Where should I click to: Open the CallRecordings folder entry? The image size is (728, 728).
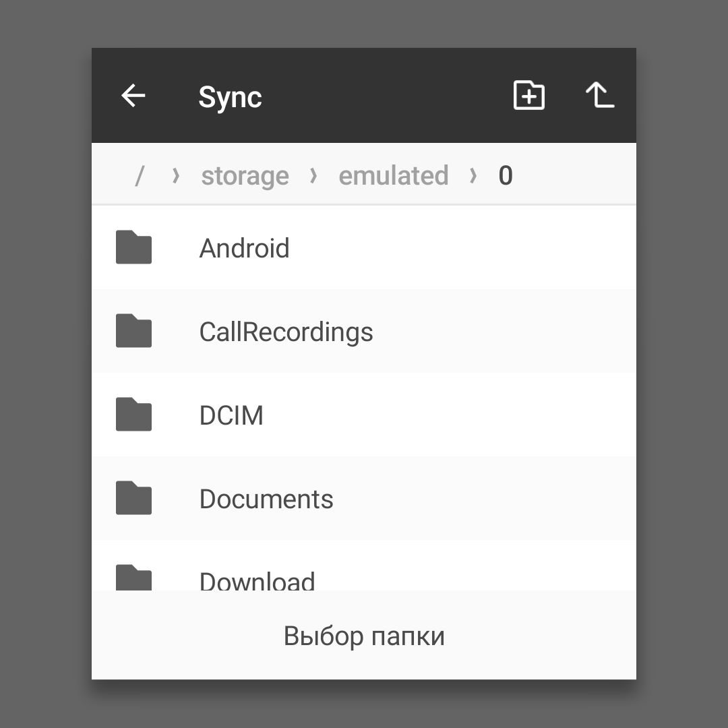click(364, 330)
